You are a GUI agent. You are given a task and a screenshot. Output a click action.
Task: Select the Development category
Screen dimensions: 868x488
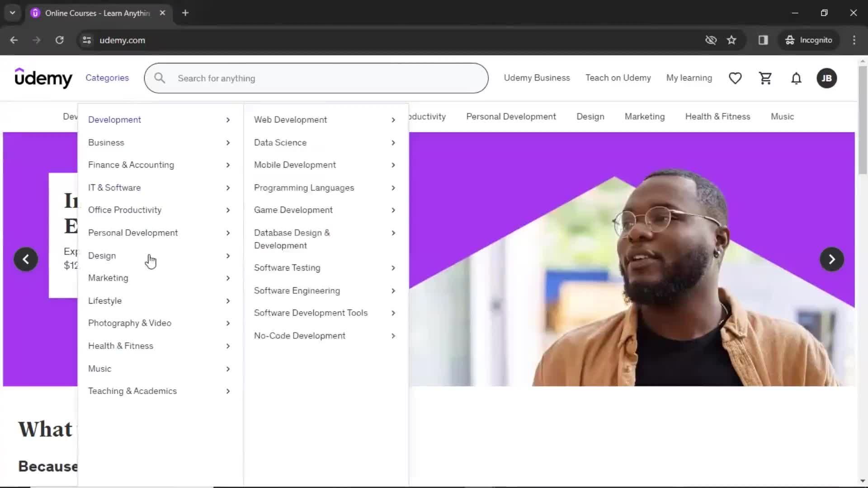tap(115, 120)
